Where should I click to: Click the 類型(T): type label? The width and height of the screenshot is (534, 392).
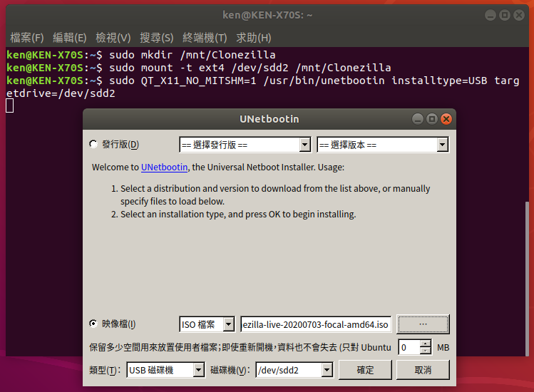coord(105,370)
